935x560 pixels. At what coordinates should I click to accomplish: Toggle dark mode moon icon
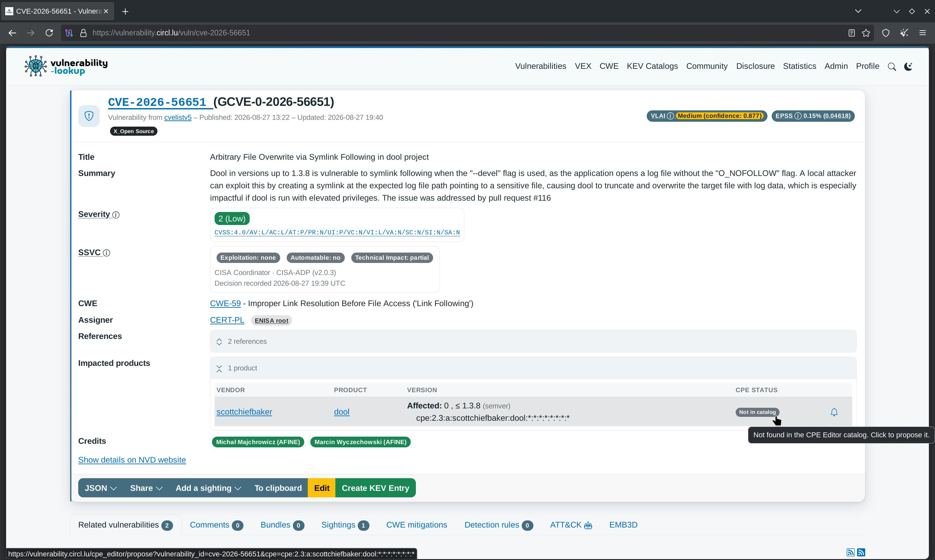point(908,67)
